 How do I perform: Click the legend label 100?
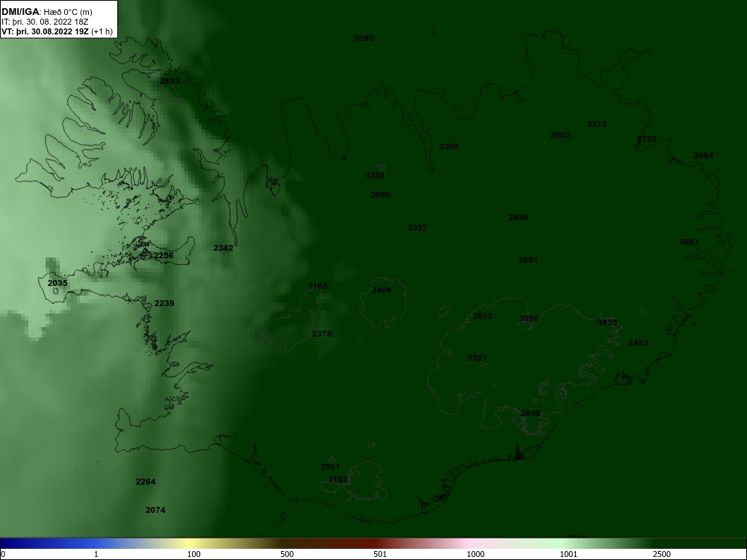(x=194, y=554)
